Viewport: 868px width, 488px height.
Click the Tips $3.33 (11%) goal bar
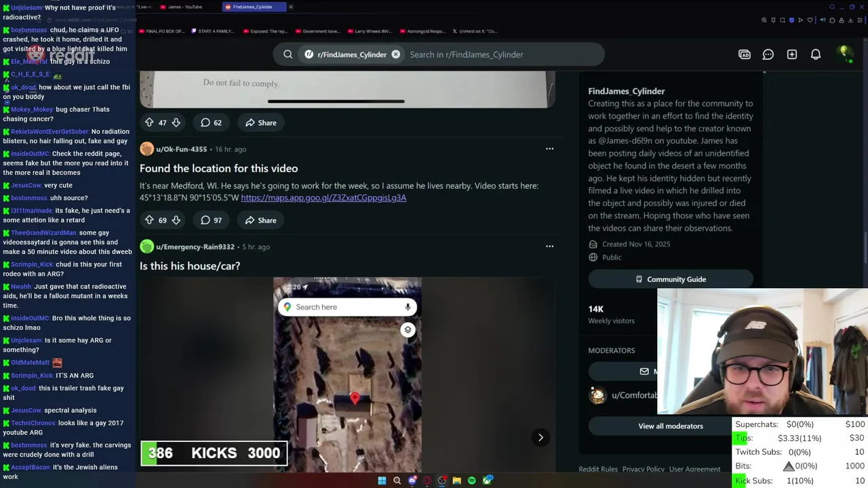(800, 439)
